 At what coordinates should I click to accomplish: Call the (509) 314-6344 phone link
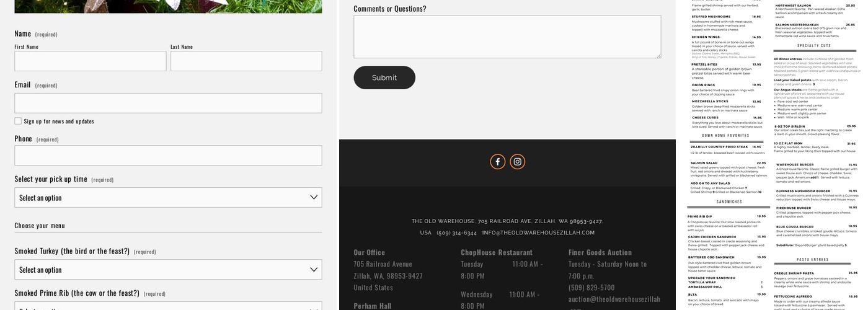point(456,233)
